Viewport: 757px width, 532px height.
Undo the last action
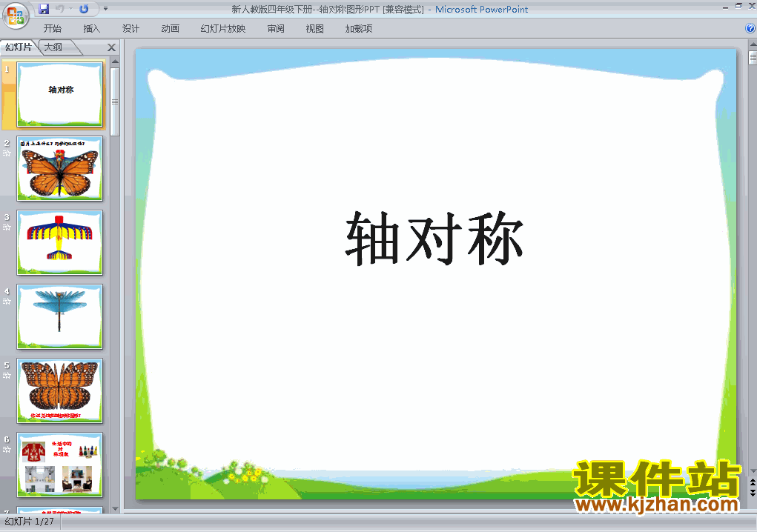coord(60,9)
